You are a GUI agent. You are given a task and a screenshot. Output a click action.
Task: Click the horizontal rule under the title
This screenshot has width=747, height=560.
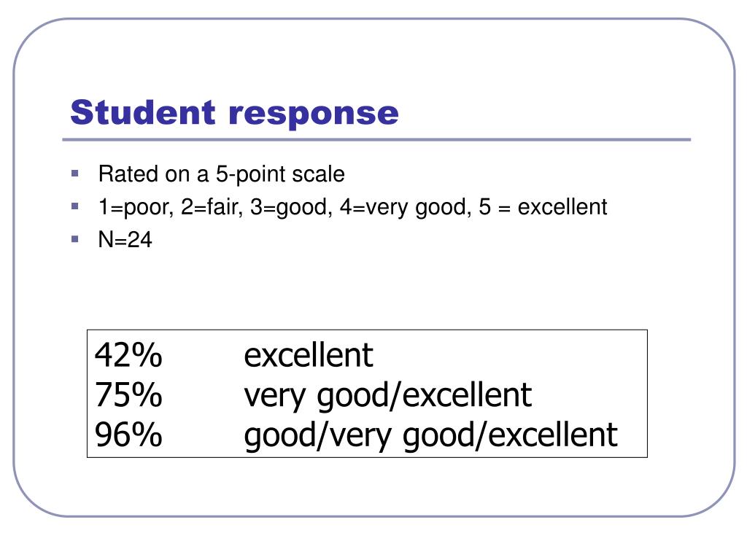coord(376,139)
